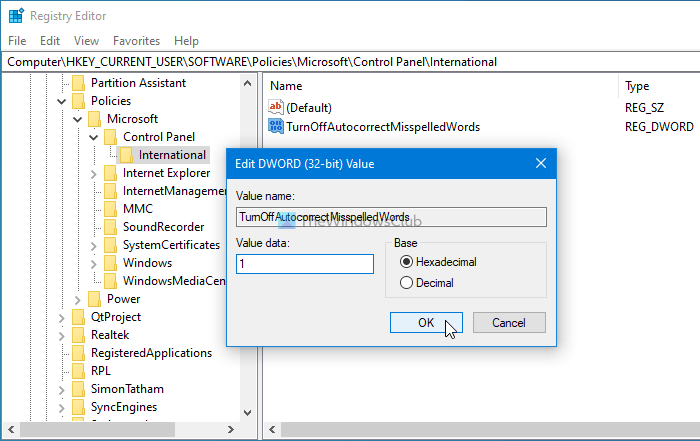Expand the Internet Explorer tree node
Image resolution: width=700 pixels, height=441 pixels.
[x=94, y=173]
